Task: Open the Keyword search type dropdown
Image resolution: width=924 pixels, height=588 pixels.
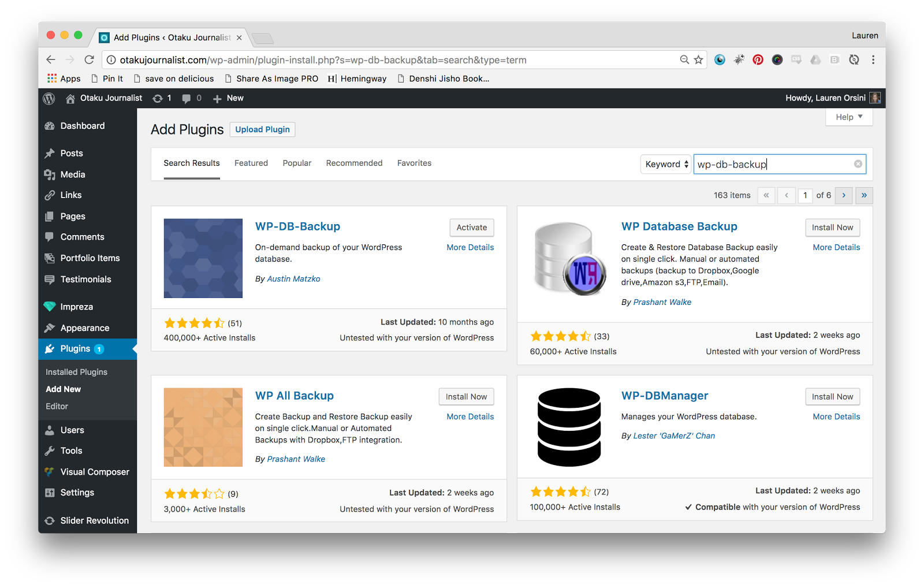Action: coord(666,164)
